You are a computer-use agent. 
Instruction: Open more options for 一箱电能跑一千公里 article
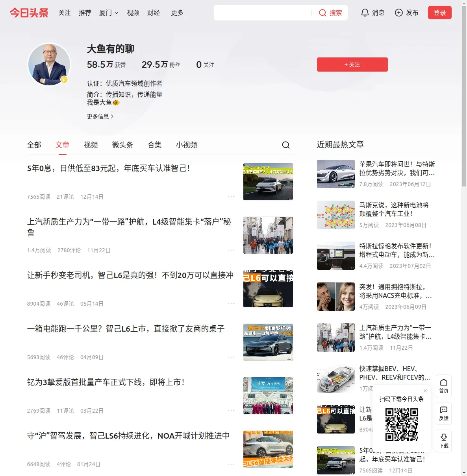pos(231,357)
